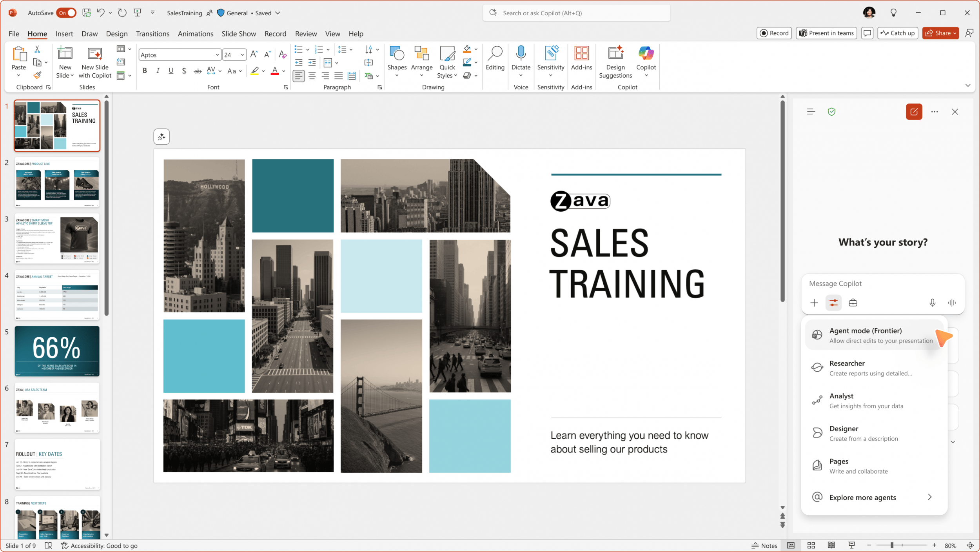Click the Designer sparkle icon beside the slide
Viewport: 980px width, 552px height.
coord(162,136)
